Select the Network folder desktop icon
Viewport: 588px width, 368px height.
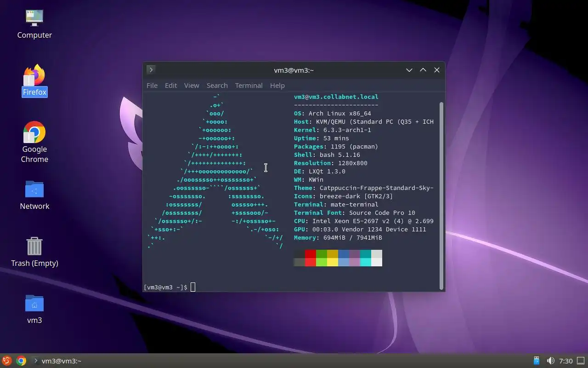click(x=34, y=195)
